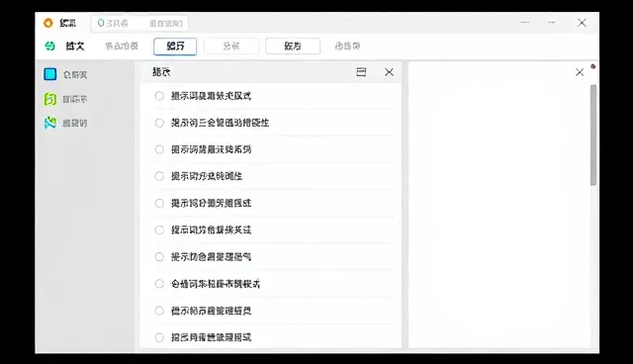
Task: Click the orange app logo in title bar
Action: (x=48, y=23)
